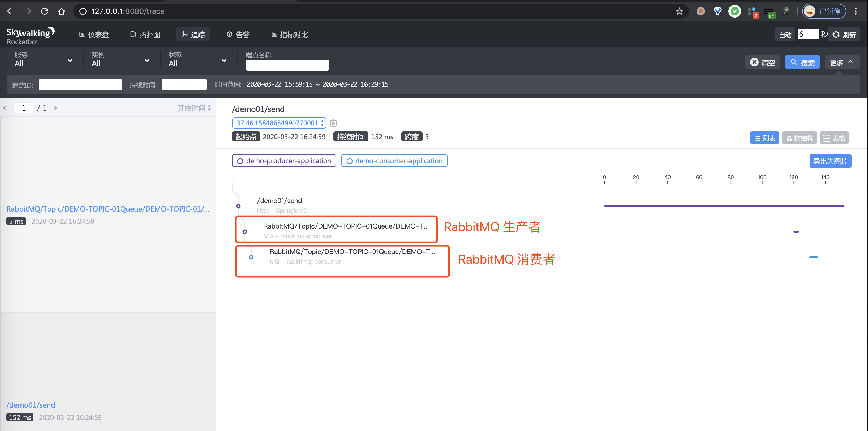Click the /demo01/send span circle node
The height and width of the screenshot is (431, 868).
point(238,206)
